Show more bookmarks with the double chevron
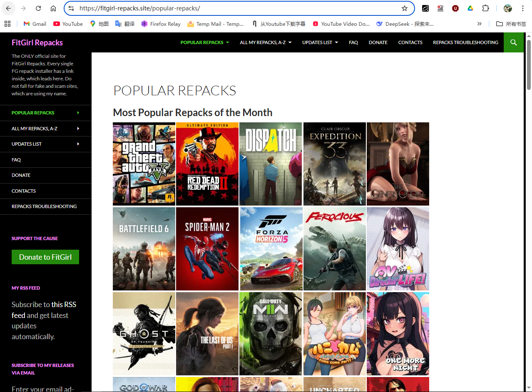 480,24
